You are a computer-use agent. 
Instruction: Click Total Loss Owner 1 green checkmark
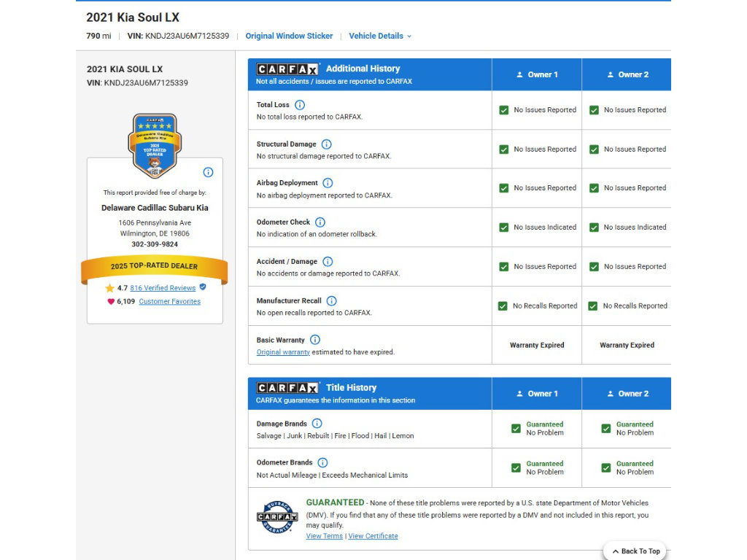pyautogui.click(x=504, y=110)
